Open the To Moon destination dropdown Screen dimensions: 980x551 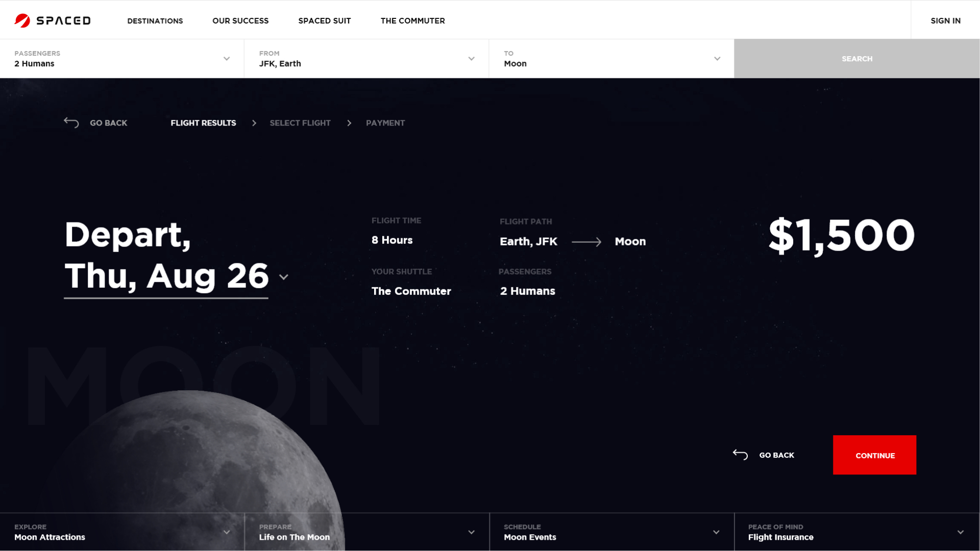pyautogui.click(x=717, y=59)
